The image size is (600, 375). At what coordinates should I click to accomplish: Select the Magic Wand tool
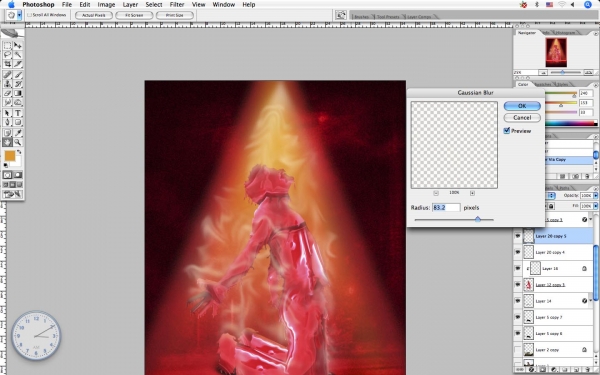[18, 55]
